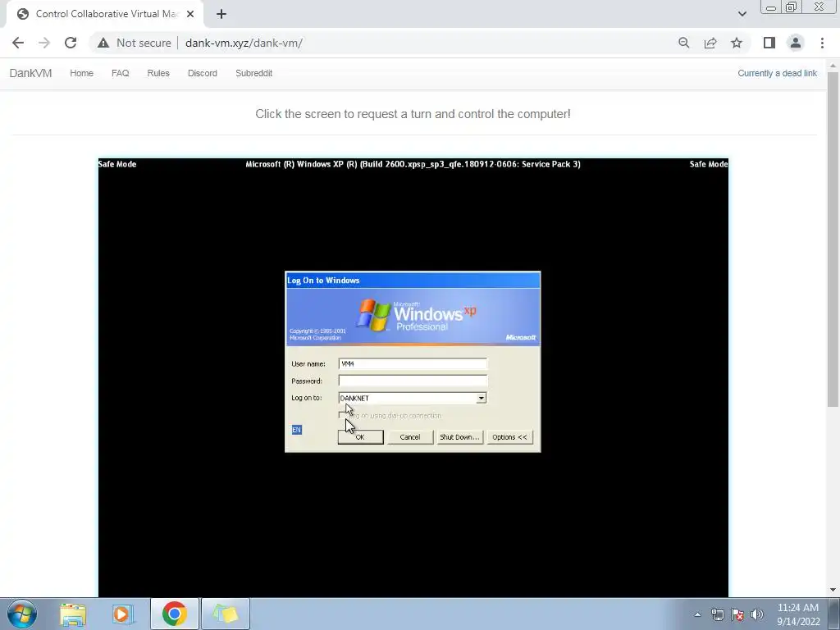The height and width of the screenshot is (630, 840).
Task: Click the network tray icon
Action: 717,614
